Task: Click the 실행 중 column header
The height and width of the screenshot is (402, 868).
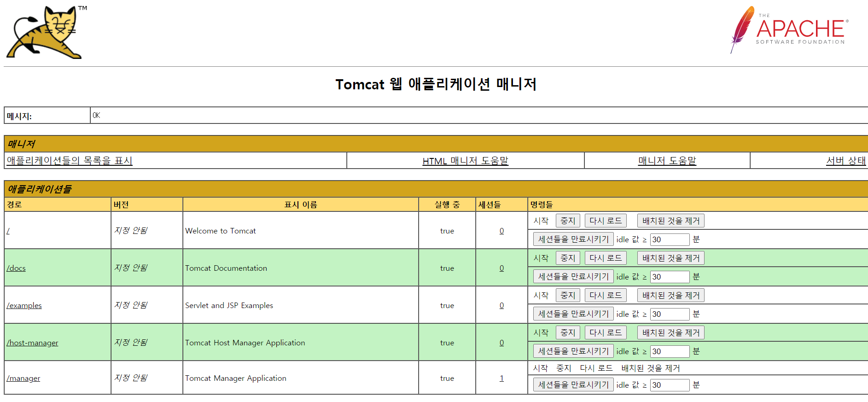Action: click(x=447, y=204)
